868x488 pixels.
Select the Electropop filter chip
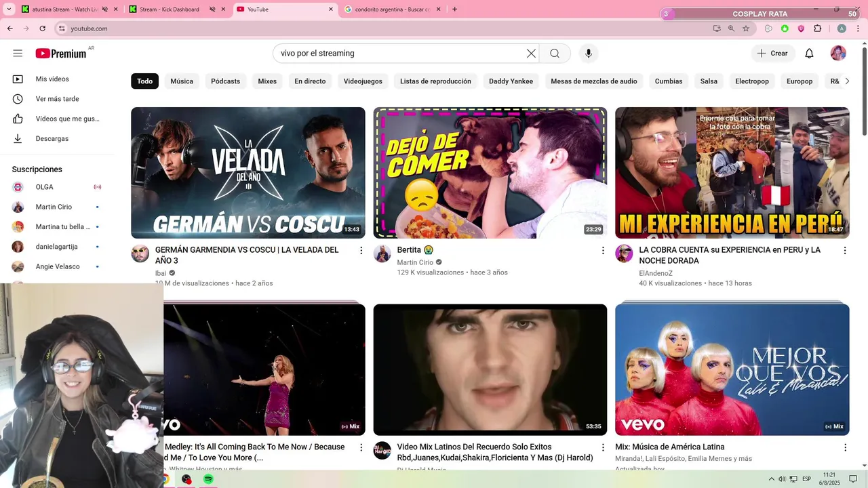[x=752, y=81]
